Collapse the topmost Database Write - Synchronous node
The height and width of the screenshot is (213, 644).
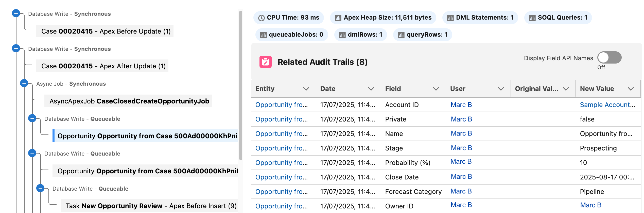point(16,13)
